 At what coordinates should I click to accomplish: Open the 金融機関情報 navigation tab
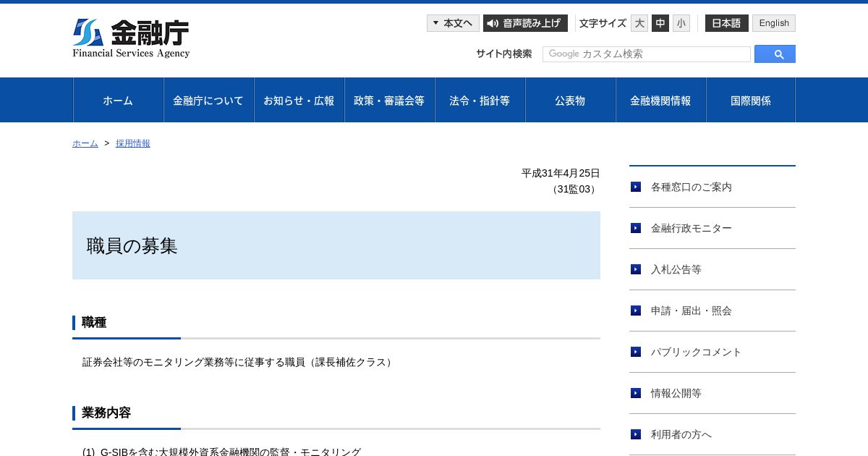pyautogui.click(x=660, y=101)
